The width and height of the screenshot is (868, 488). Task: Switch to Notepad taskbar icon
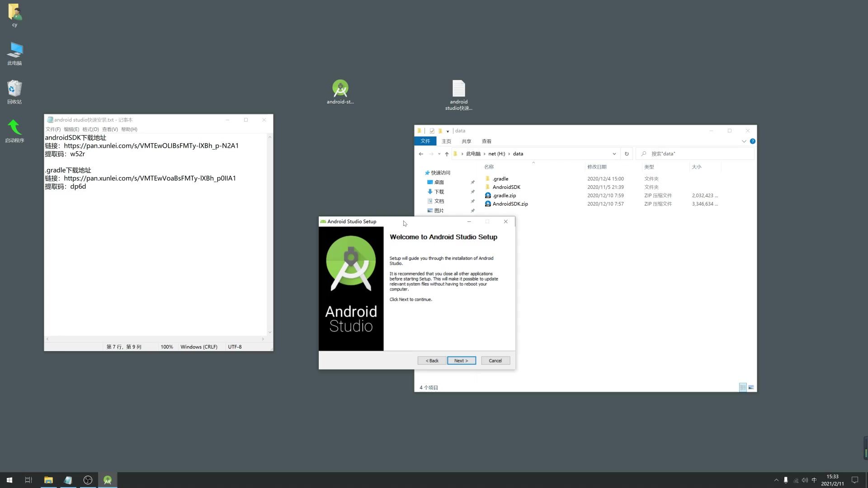(68, 480)
